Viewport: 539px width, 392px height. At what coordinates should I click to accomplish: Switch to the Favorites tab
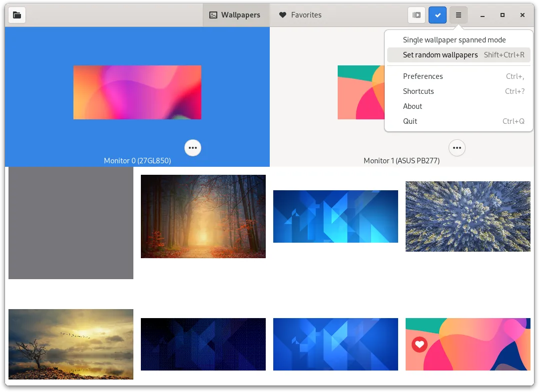pos(300,15)
